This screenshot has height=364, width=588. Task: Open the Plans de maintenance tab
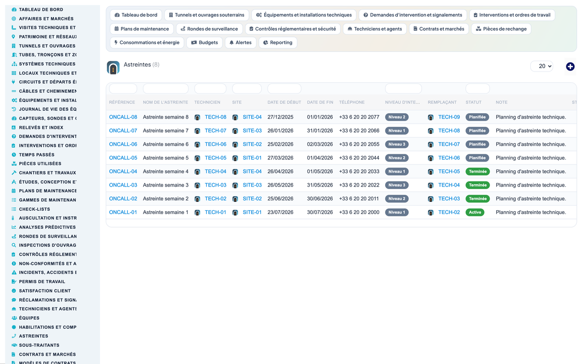pyautogui.click(x=142, y=29)
